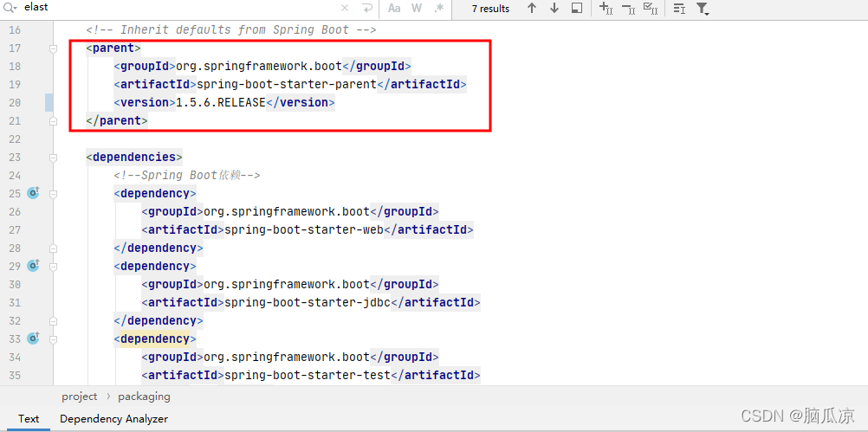Collapse fold marker at line 32
The image size is (868, 432).
[53, 321]
